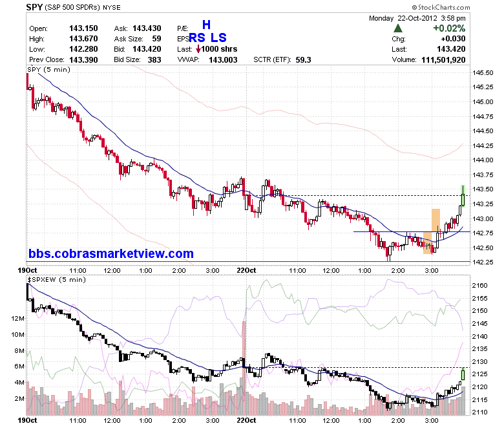Click the blue H annotation letter

206,25
